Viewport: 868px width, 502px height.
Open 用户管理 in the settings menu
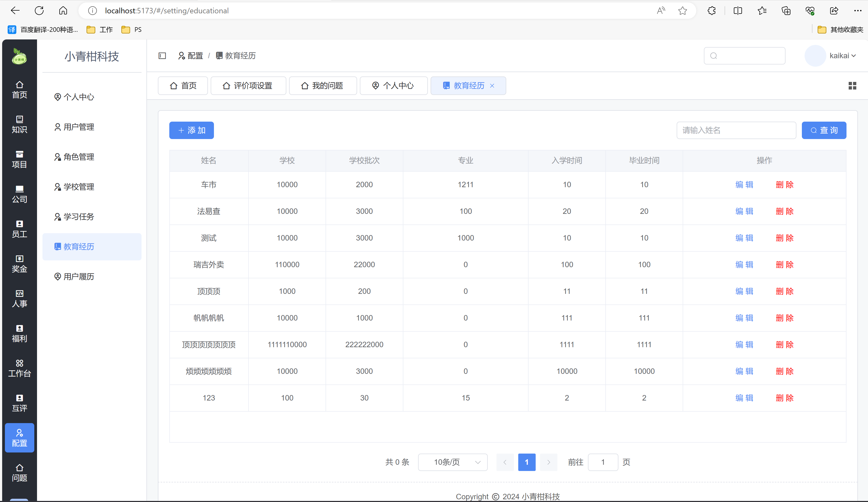(92, 127)
